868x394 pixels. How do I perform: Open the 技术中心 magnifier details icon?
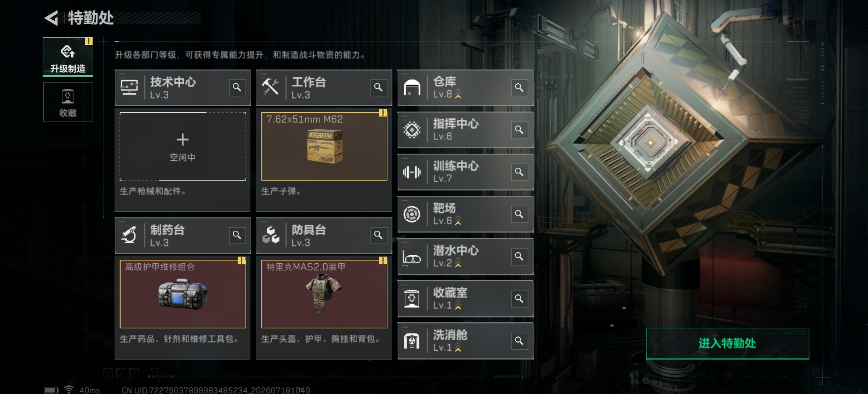click(x=237, y=87)
